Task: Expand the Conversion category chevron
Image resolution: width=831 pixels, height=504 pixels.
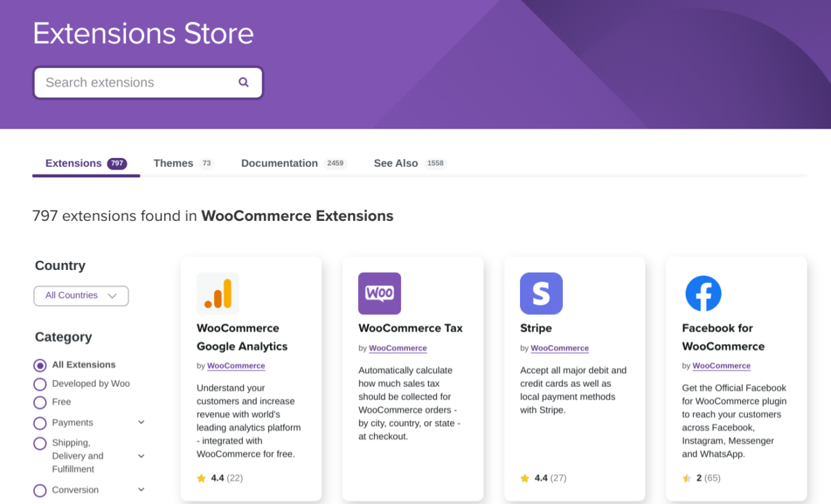Action: click(141, 489)
